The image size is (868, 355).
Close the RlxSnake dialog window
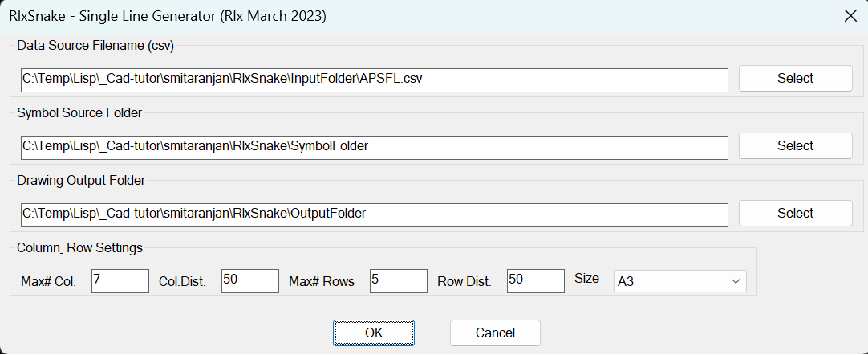pos(850,16)
